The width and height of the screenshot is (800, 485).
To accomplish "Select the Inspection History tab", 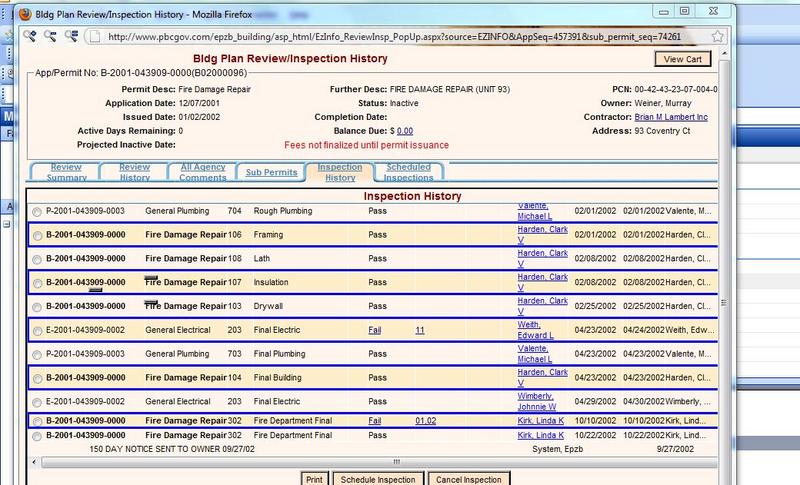I will (340, 172).
